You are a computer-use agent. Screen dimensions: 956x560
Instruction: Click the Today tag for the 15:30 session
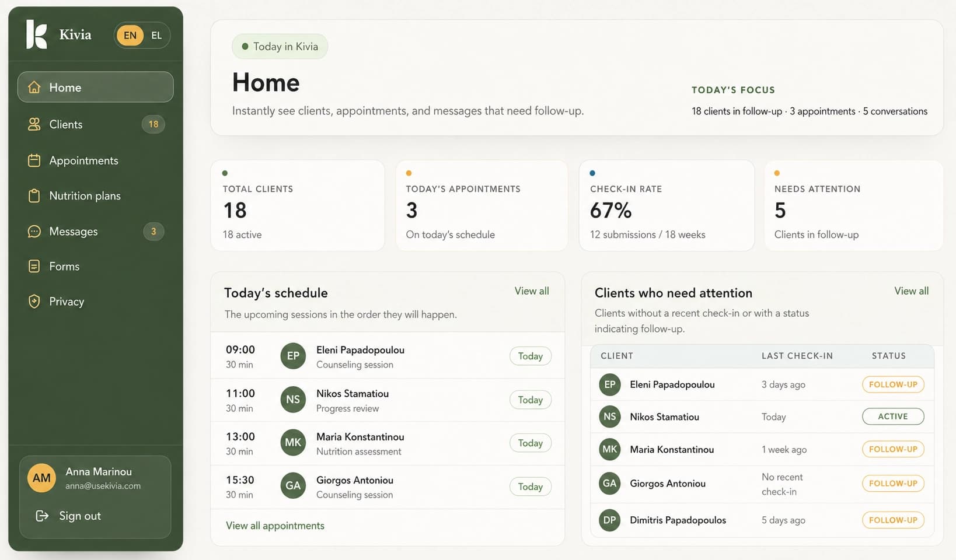(x=531, y=487)
